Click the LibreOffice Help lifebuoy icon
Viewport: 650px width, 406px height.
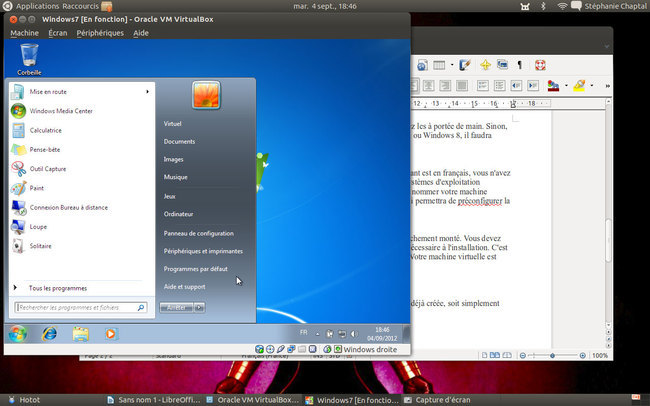coord(540,65)
